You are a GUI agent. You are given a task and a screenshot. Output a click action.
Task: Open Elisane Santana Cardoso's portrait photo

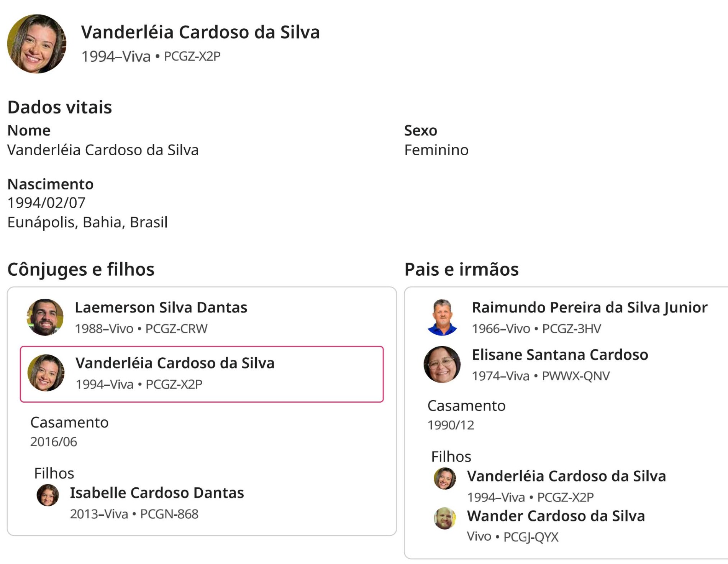click(442, 365)
